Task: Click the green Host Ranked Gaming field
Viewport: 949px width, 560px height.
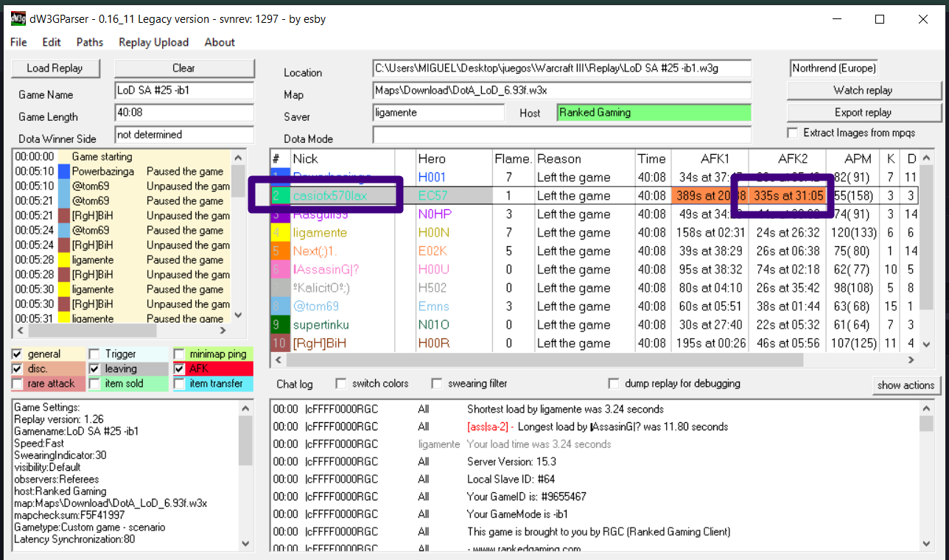Action: pyautogui.click(x=654, y=113)
